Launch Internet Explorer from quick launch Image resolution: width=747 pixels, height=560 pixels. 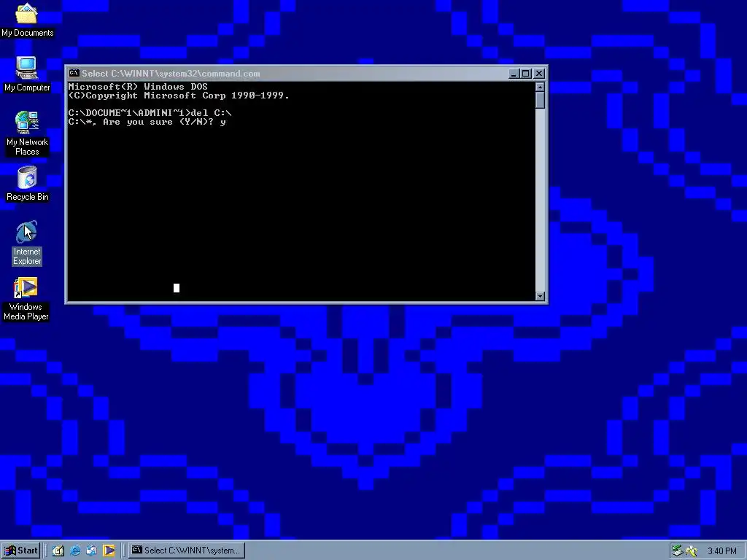coord(75,551)
